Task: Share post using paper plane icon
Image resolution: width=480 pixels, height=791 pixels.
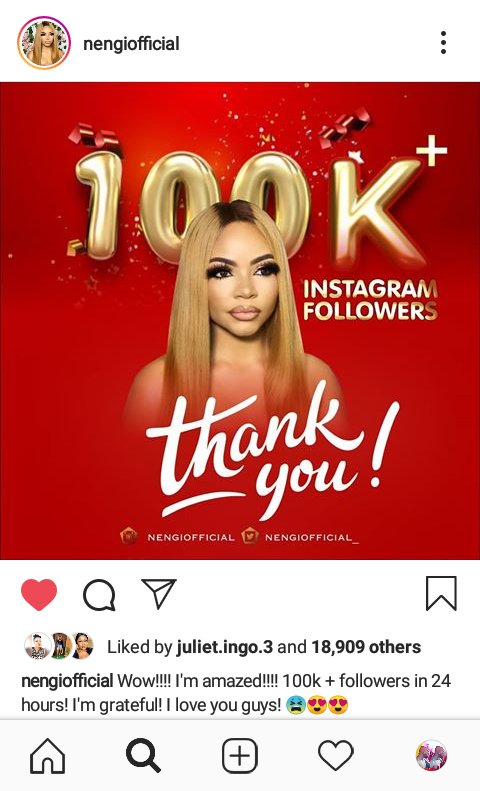Action: (x=159, y=593)
